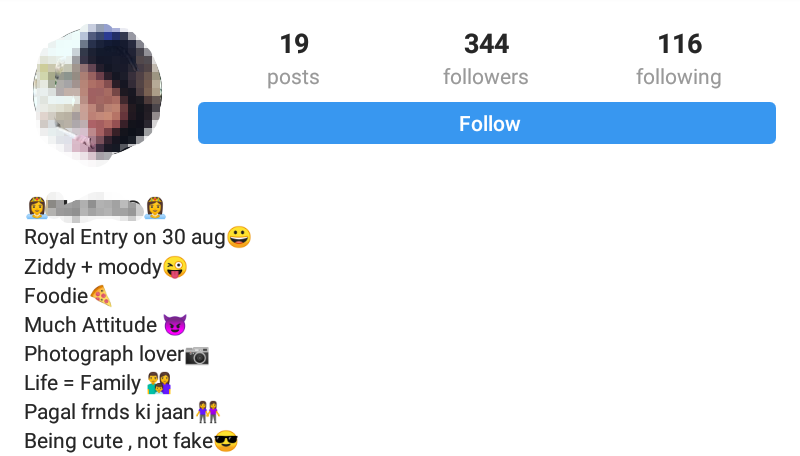Click the pizza slice emoji after Foodie
The image size is (800, 456).
click(101, 296)
